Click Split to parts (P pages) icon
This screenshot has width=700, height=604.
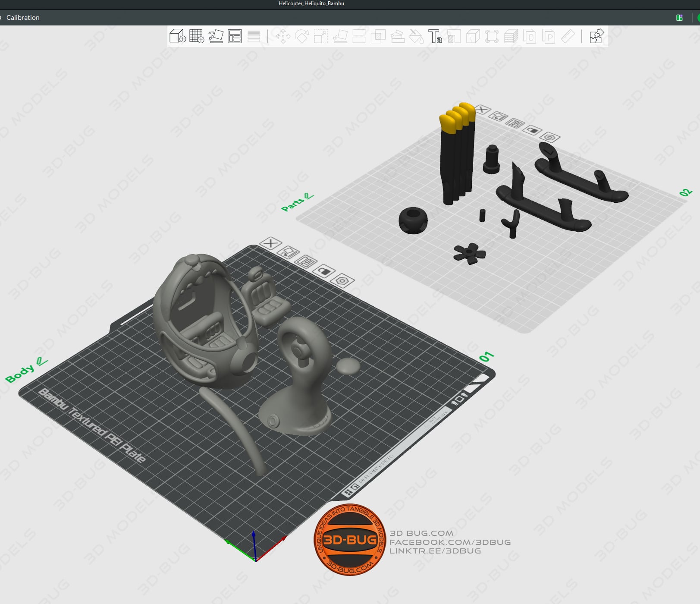coord(549,36)
